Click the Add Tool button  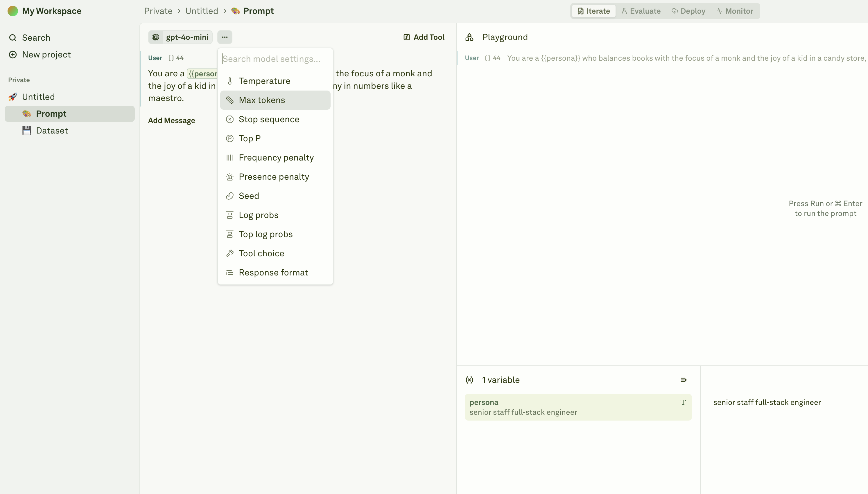424,37
